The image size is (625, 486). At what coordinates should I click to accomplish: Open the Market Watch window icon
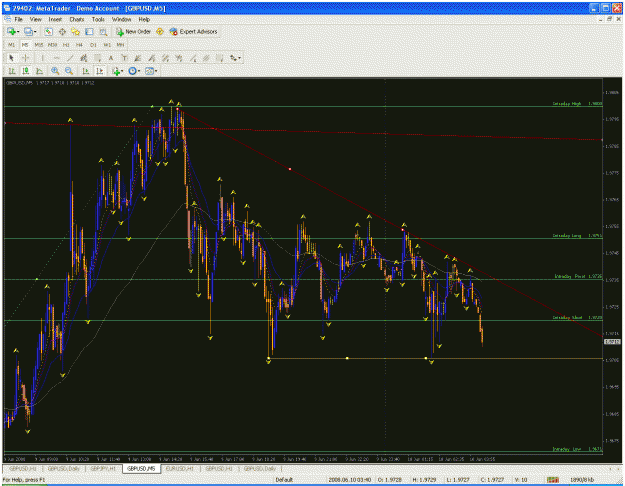[x=49, y=31]
